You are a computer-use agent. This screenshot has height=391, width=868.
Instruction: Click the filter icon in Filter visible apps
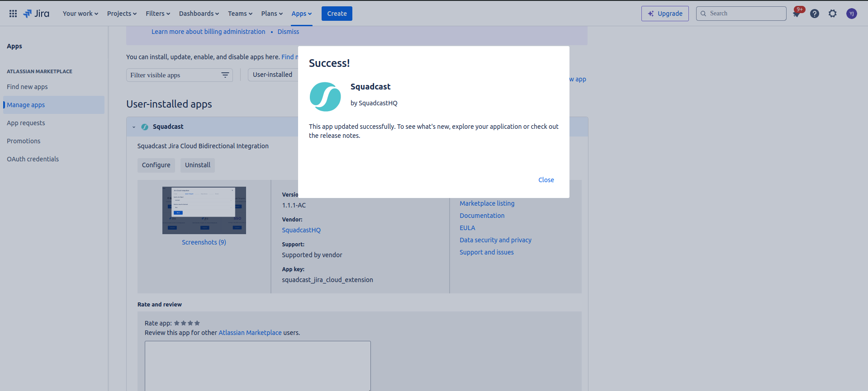click(225, 75)
